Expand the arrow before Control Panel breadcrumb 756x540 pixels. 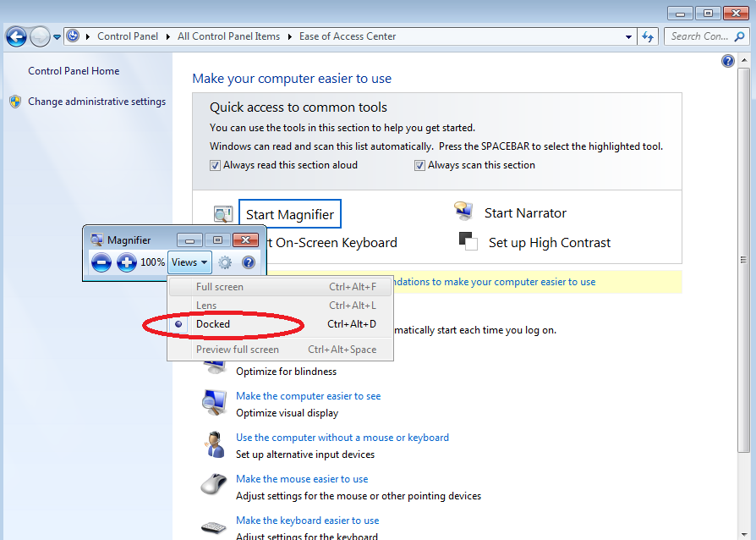[88, 36]
